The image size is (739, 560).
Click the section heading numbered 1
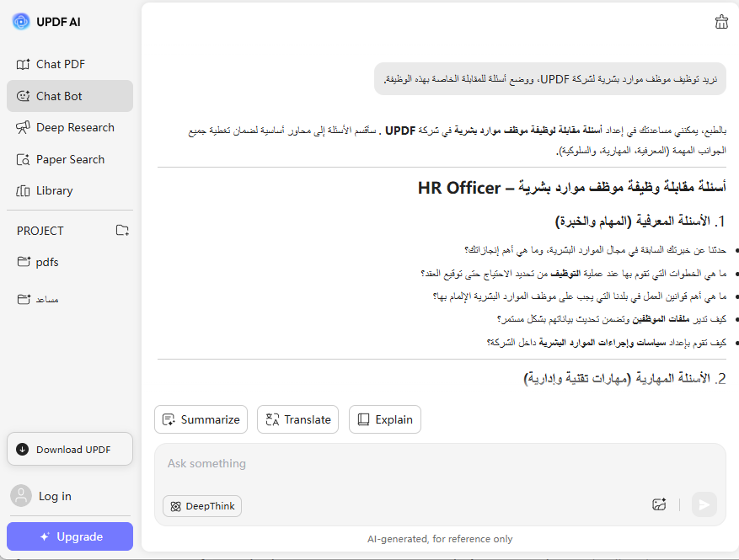tap(640, 221)
